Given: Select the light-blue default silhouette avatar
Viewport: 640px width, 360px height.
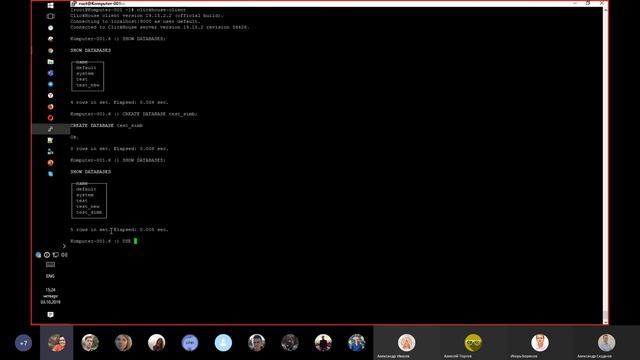Looking at the screenshot, I should coord(223,343).
